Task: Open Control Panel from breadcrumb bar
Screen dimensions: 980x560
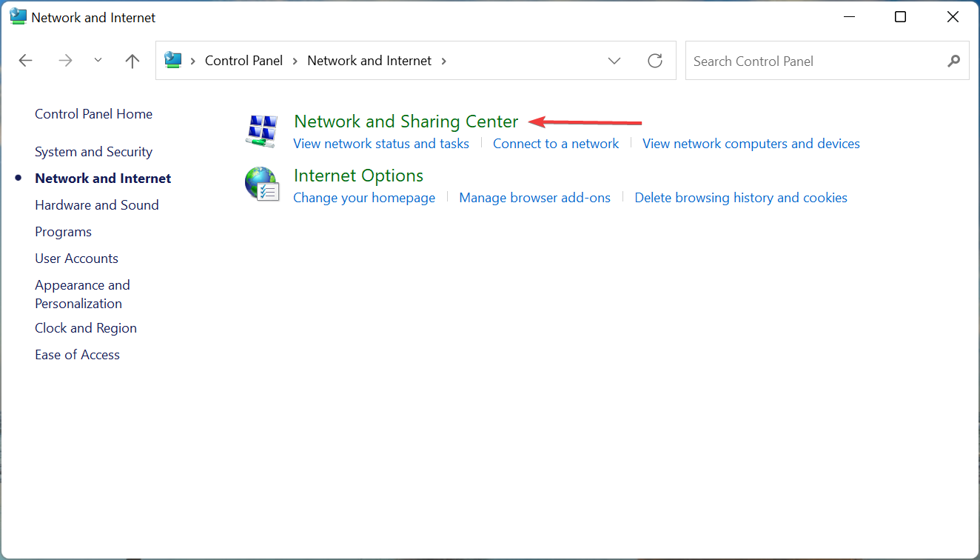Action: (244, 60)
